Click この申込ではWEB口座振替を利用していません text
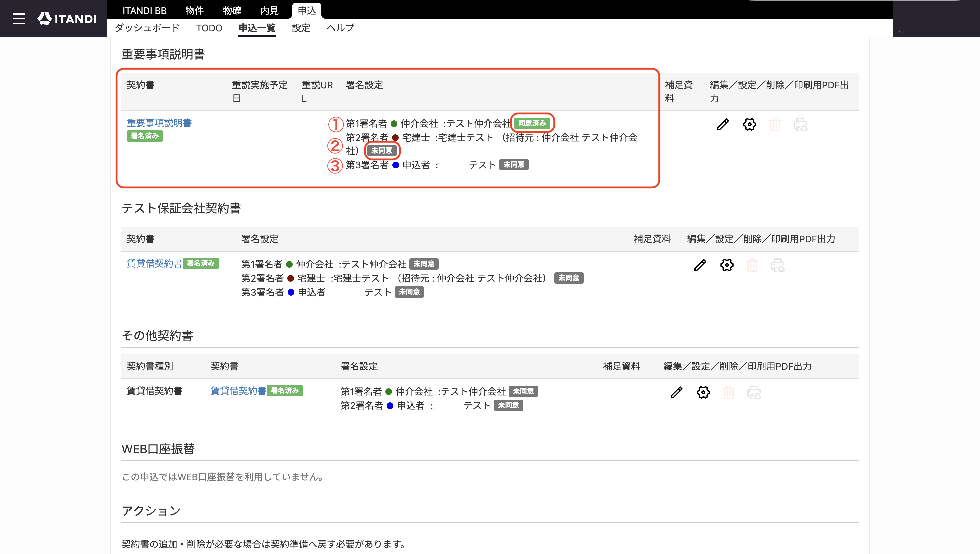The width and height of the screenshot is (980, 554). (223, 477)
